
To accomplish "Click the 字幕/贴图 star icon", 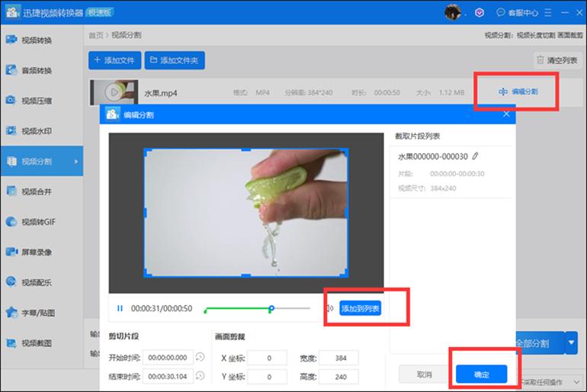I will [x=11, y=312].
